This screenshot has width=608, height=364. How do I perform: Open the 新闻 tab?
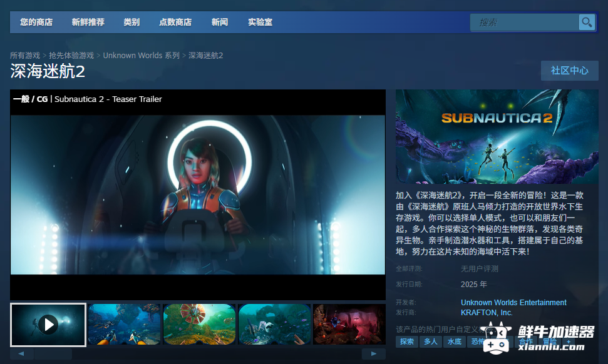click(220, 22)
